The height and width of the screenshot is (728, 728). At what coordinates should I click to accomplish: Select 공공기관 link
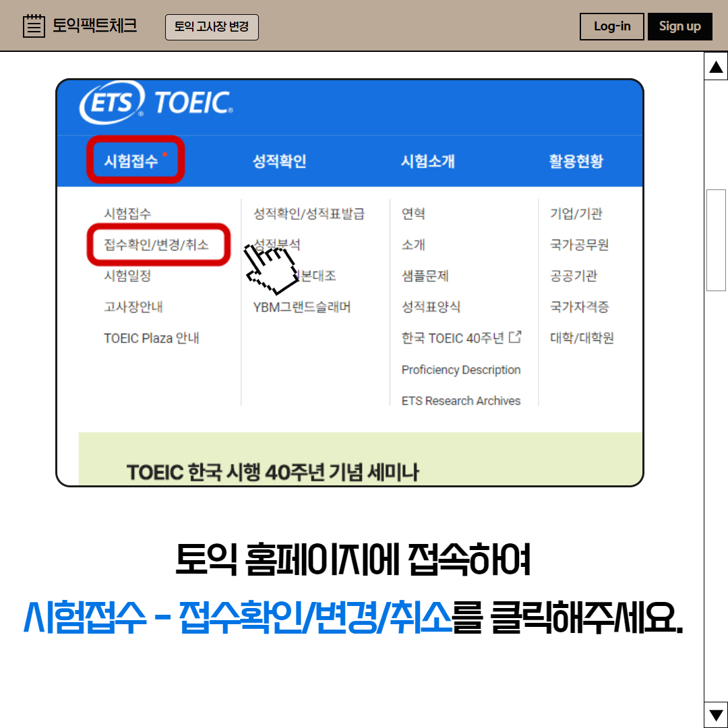pyautogui.click(x=574, y=276)
